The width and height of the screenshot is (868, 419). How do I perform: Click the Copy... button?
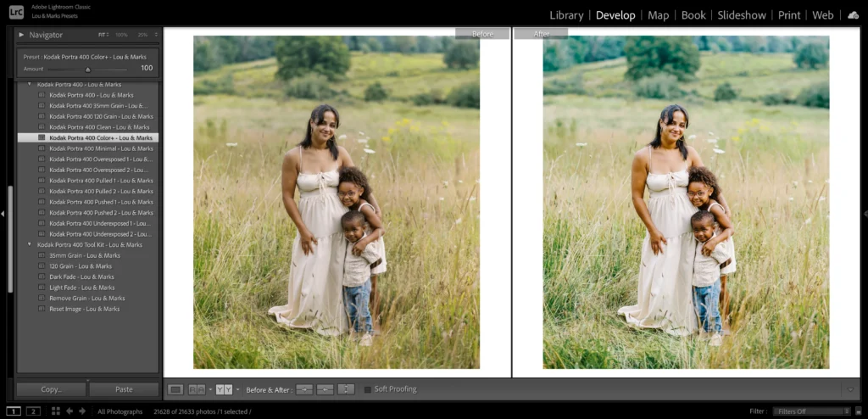pos(51,389)
